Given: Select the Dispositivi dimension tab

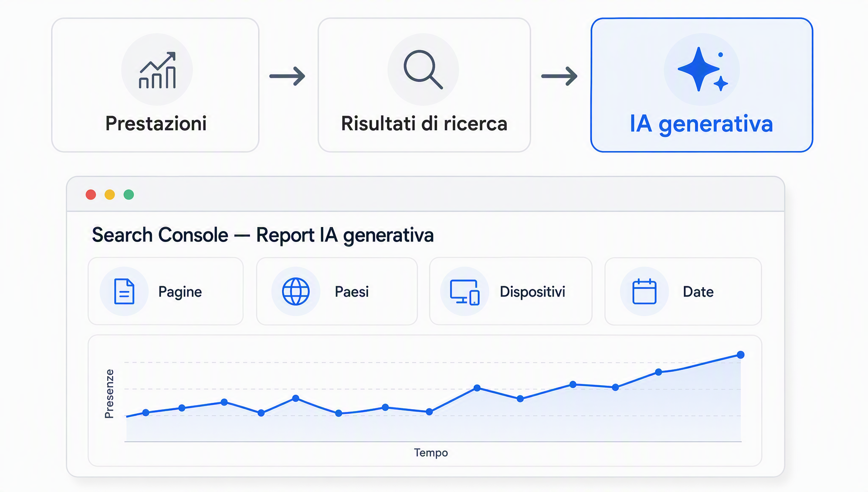Looking at the screenshot, I should click(511, 291).
